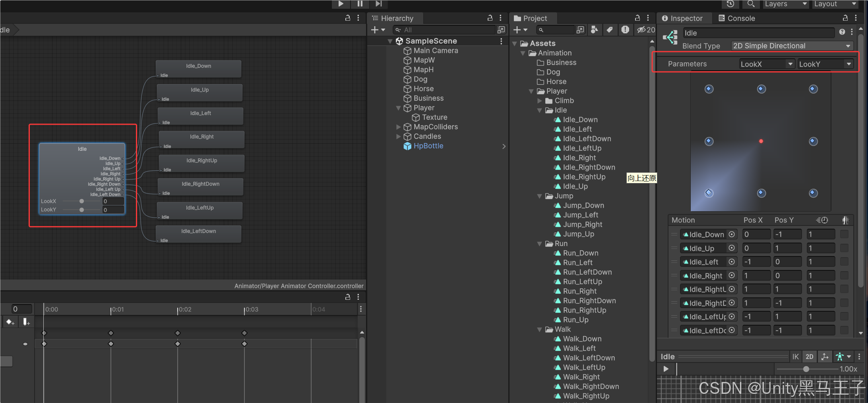Toggle the Hierarchy panel lock icon

[490, 18]
